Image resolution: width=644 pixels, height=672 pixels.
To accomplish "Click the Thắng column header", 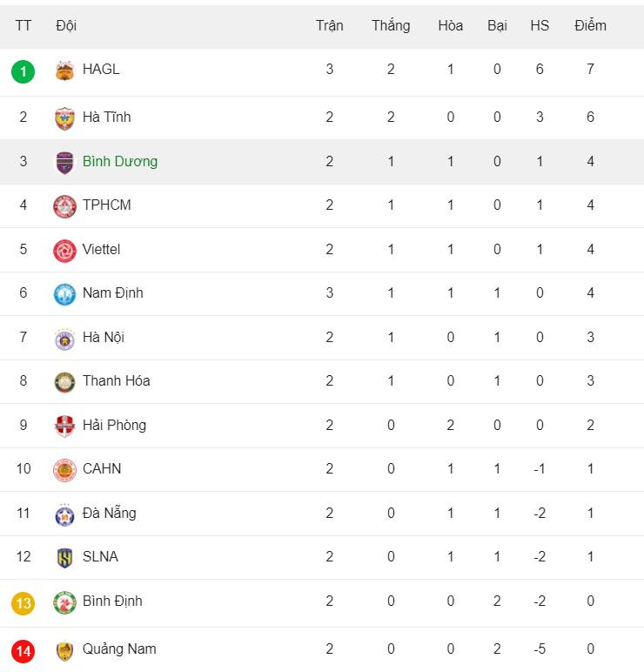I will point(391,25).
